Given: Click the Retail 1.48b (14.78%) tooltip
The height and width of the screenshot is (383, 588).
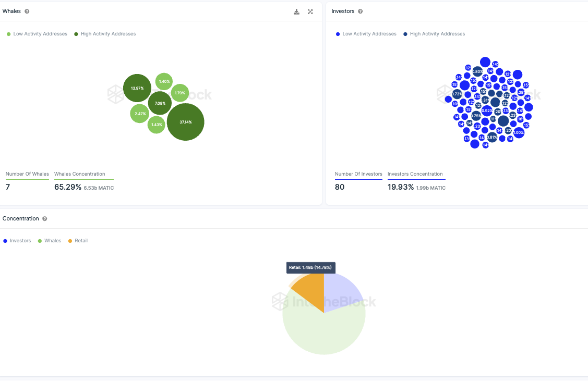Looking at the screenshot, I should pos(311,268).
